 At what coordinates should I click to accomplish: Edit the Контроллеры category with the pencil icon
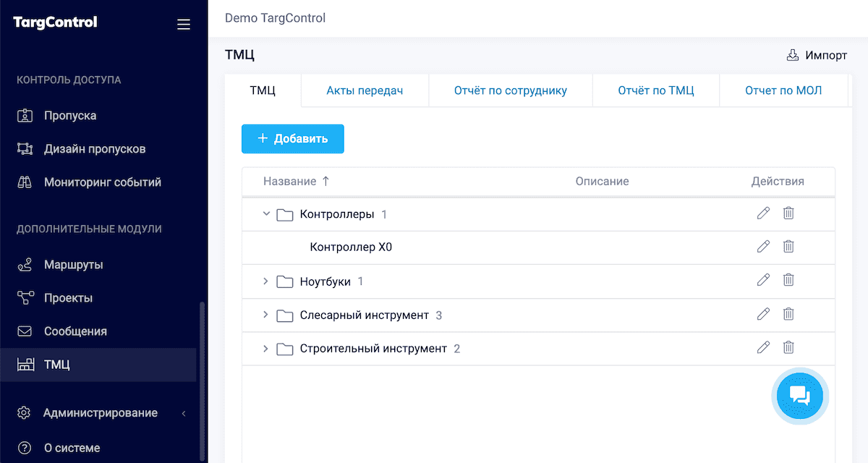point(763,213)
